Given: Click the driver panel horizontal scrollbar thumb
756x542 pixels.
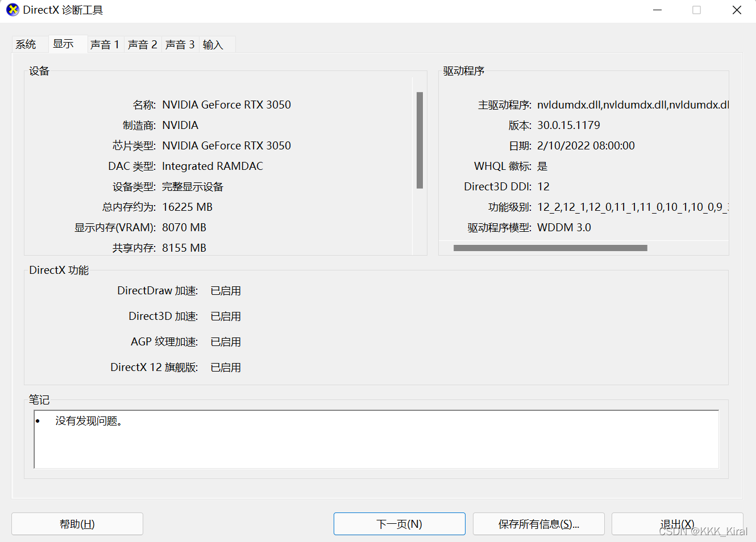Looking at the screenshot, I should (550, 248).
